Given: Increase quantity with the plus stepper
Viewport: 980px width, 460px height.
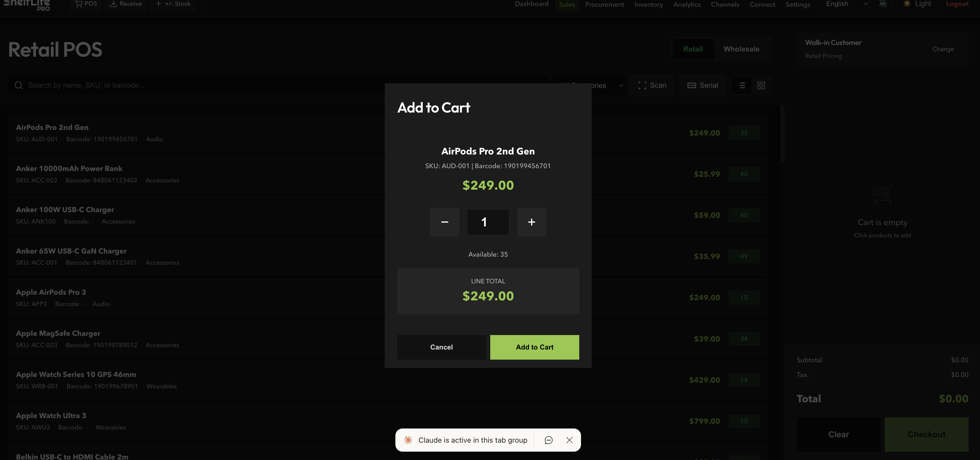Looking at the screenshot, I should tap(531, 222).
